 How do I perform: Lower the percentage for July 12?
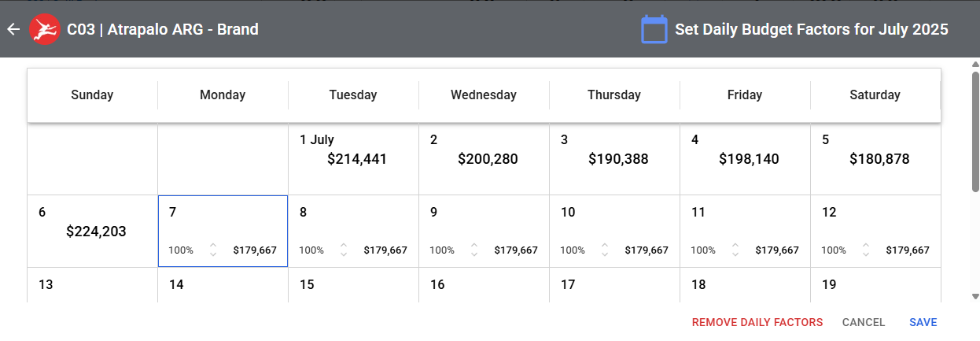(865, 254)
